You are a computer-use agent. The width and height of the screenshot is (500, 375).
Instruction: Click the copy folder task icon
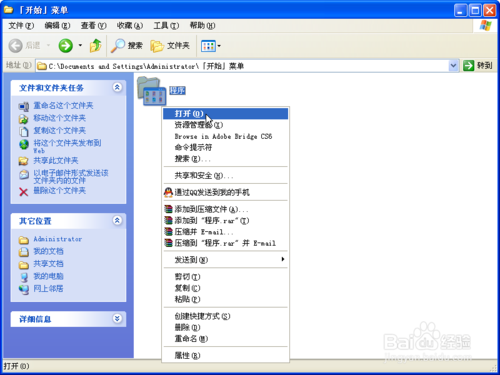(24, 131)
